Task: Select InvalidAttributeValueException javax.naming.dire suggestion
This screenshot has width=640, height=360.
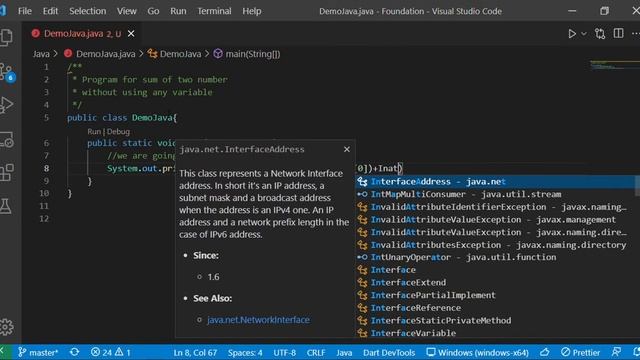Action: click(496, 232)
